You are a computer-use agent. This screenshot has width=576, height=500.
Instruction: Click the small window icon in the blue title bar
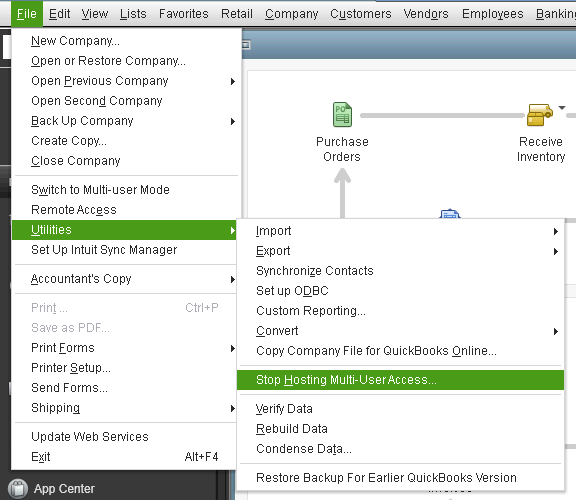click(x=246, y=45)
